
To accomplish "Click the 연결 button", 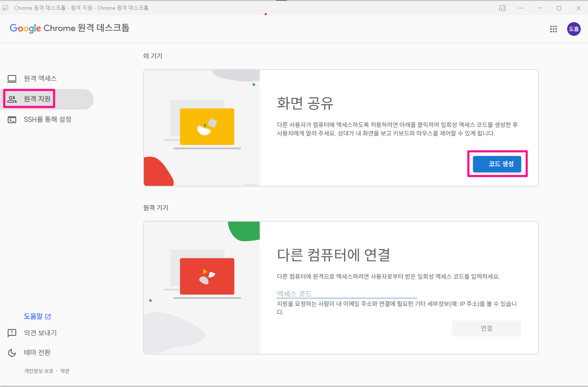I will 486,329.
